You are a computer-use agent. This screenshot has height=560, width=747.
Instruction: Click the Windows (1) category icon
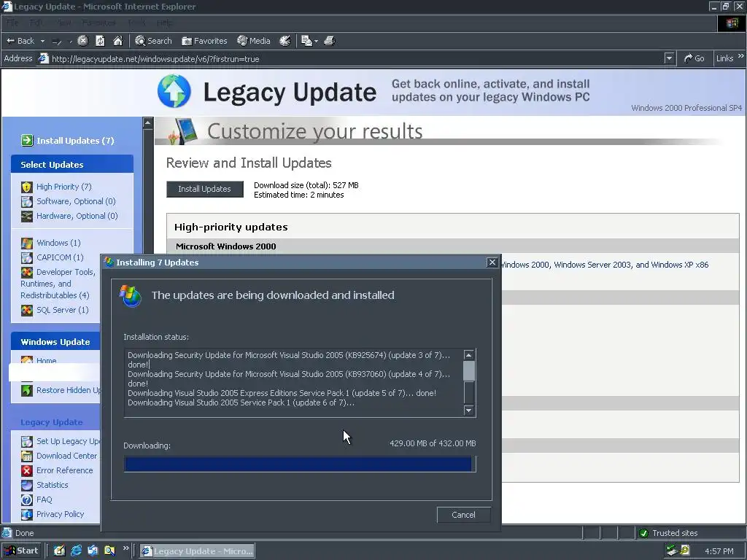click(27, 244)
